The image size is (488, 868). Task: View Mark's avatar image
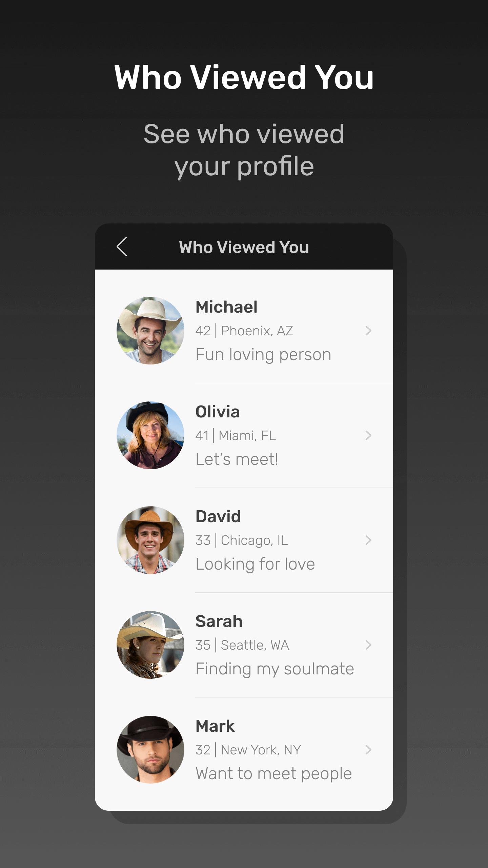tap(150, 750)
